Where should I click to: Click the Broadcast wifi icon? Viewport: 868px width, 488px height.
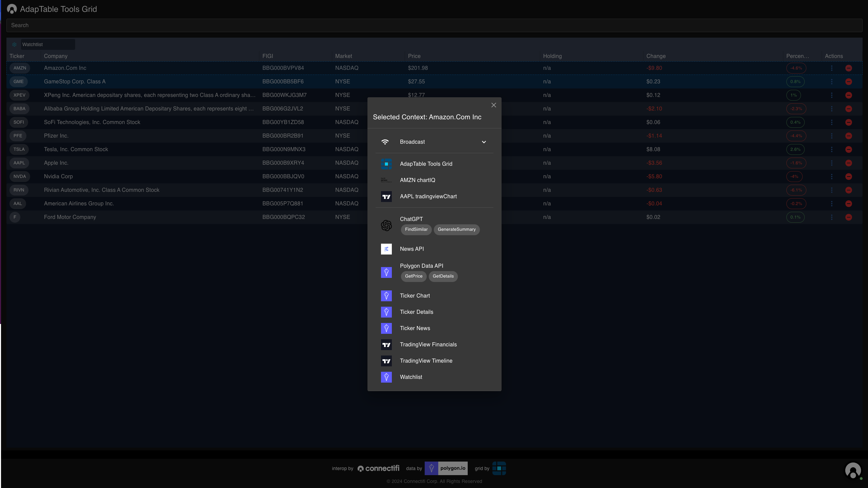(385, 142)
